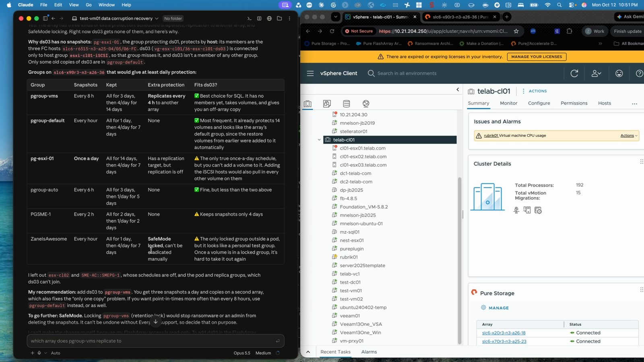Screen dimensions: 644x362
Task: Switch to the Monitor tab
Action: pyautogui.click(x=508, y=103)
